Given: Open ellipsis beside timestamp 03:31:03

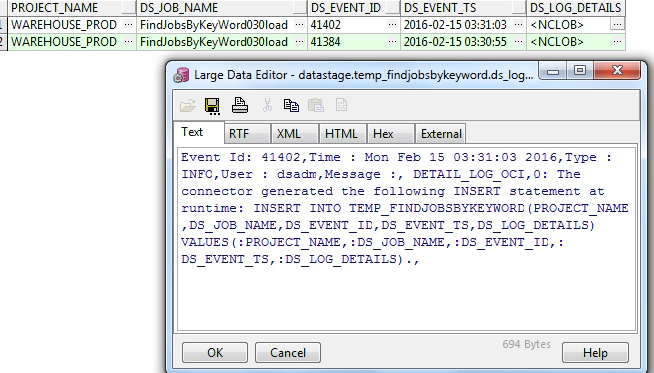Looking at the screenshot, I should coord(518,25).
